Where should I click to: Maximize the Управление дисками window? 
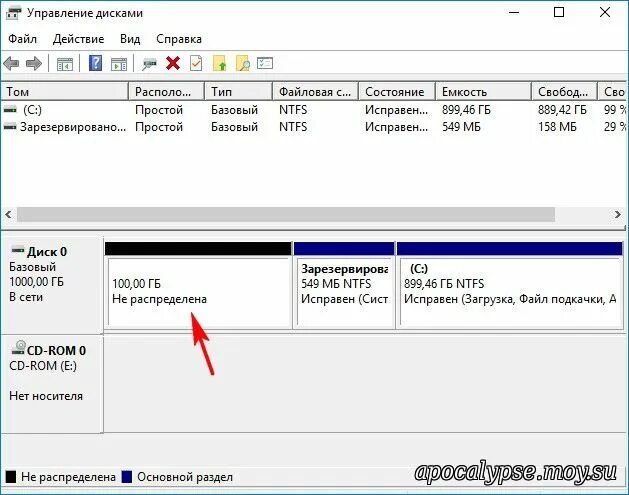[559, 12]
